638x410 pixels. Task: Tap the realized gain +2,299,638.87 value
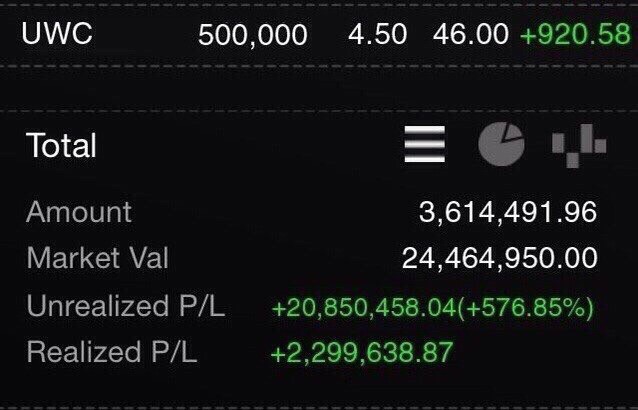pos(362,353)
